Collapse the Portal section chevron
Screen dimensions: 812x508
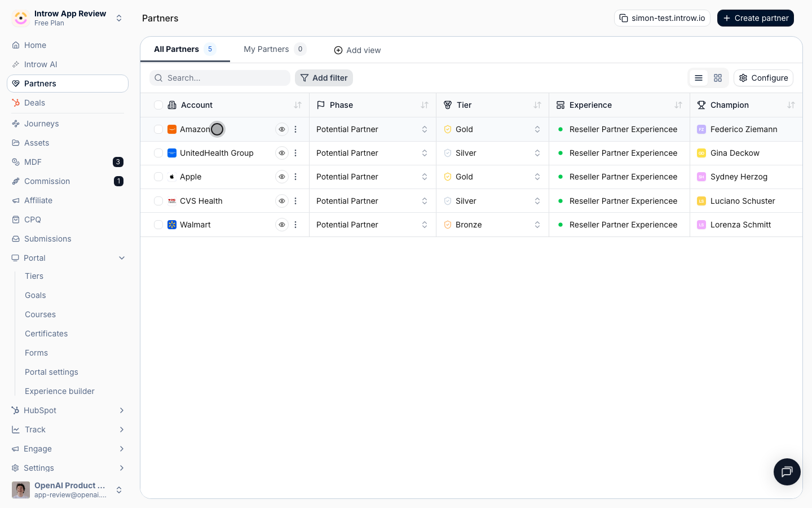click(x=122, y=258)
